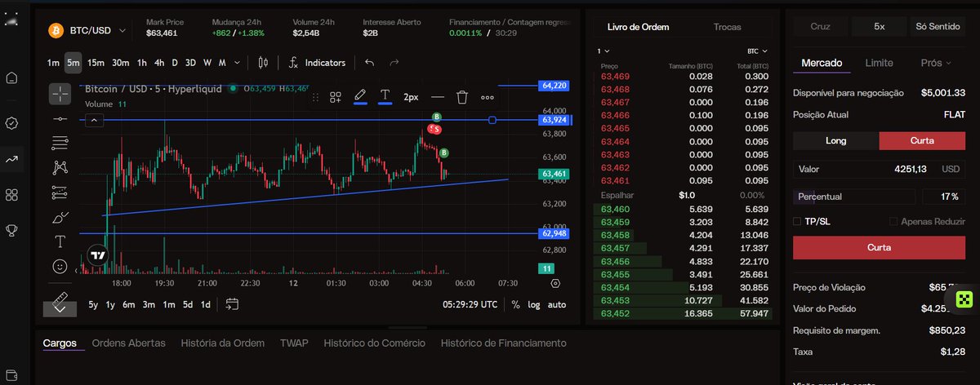
Task: Toggle log scale on chart
Action: tap(533, 304)
